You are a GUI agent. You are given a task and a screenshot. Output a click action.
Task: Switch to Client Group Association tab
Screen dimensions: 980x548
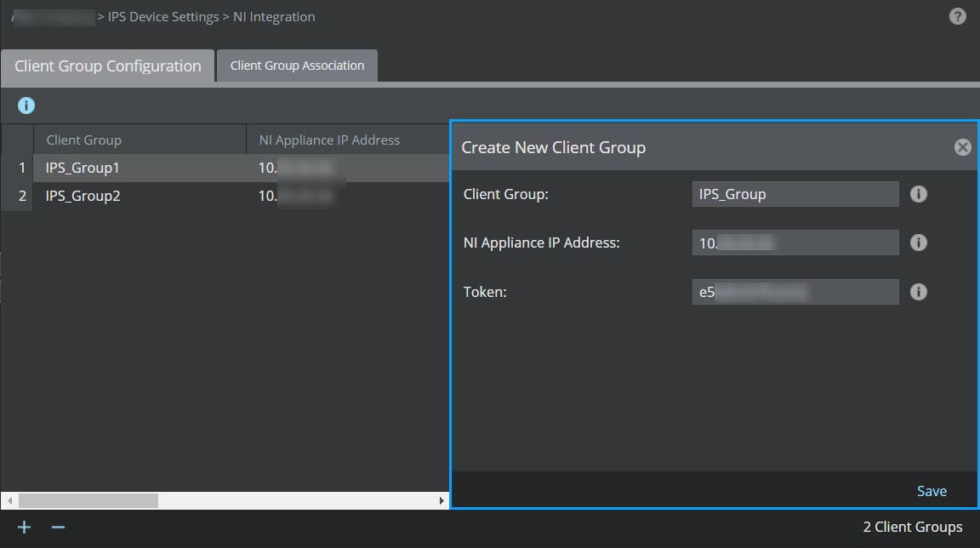click(x=297, y=66)
